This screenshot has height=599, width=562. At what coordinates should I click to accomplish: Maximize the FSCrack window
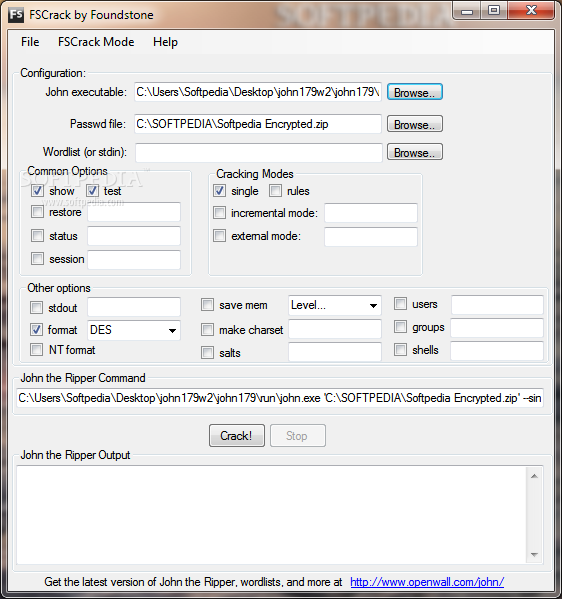(x=494, y=11)
